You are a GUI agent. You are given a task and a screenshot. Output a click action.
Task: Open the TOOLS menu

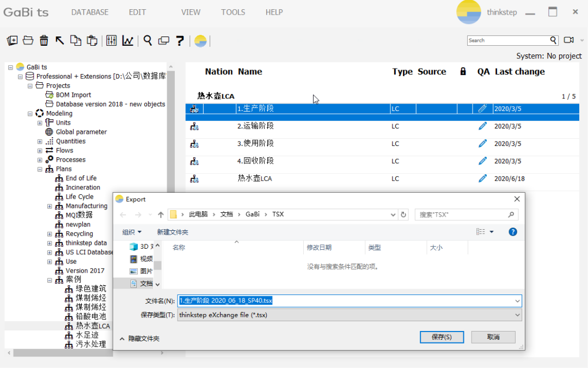(x=233, y=12)
